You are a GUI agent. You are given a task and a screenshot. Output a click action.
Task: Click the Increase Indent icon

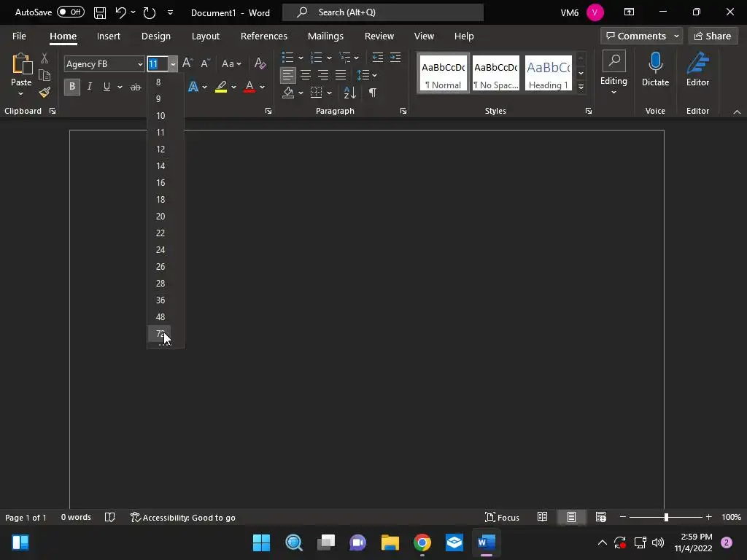point(395,58)
